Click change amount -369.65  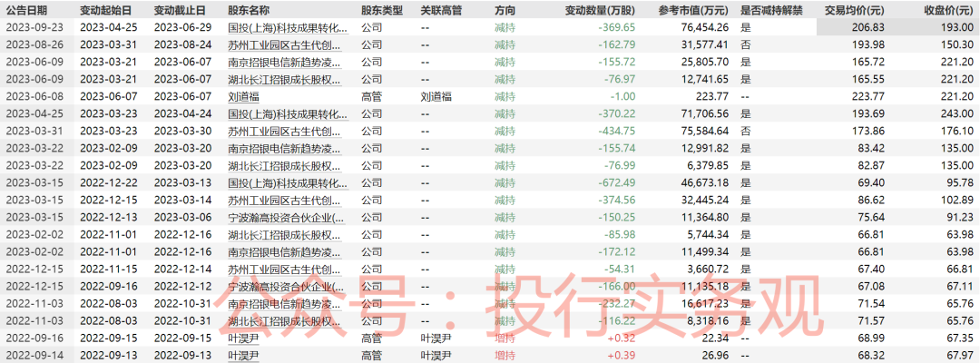pyautogui.click(x=616, y=27)
